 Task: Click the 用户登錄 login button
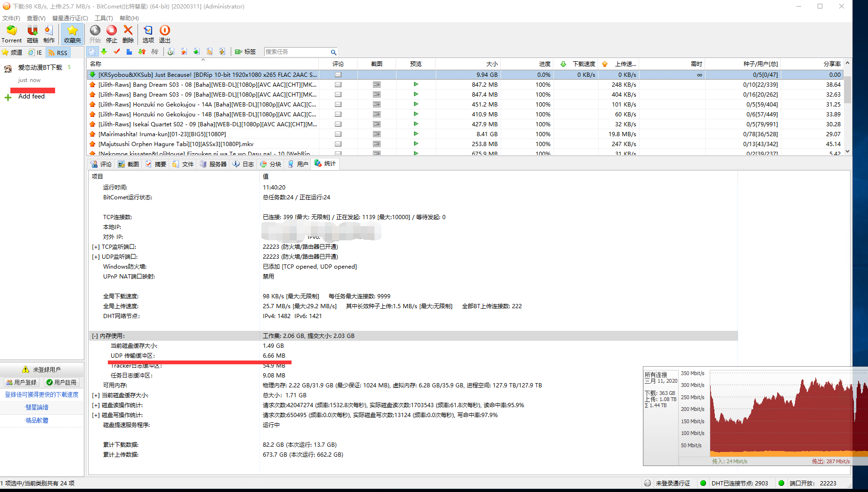point(22,382)
